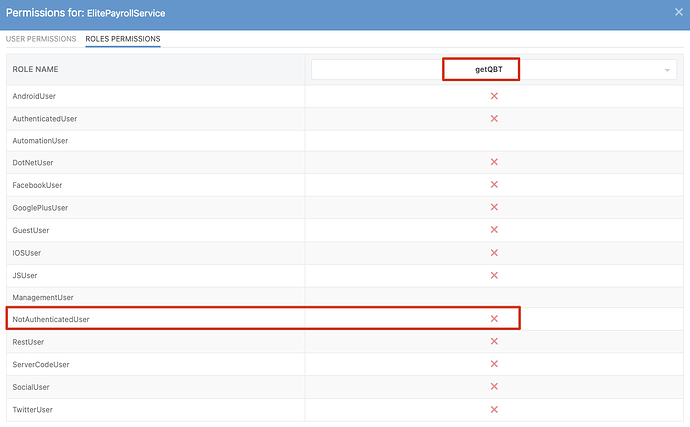Select the RestUser role name
This screenshot has height=427, width=690.
pos(28,341)
